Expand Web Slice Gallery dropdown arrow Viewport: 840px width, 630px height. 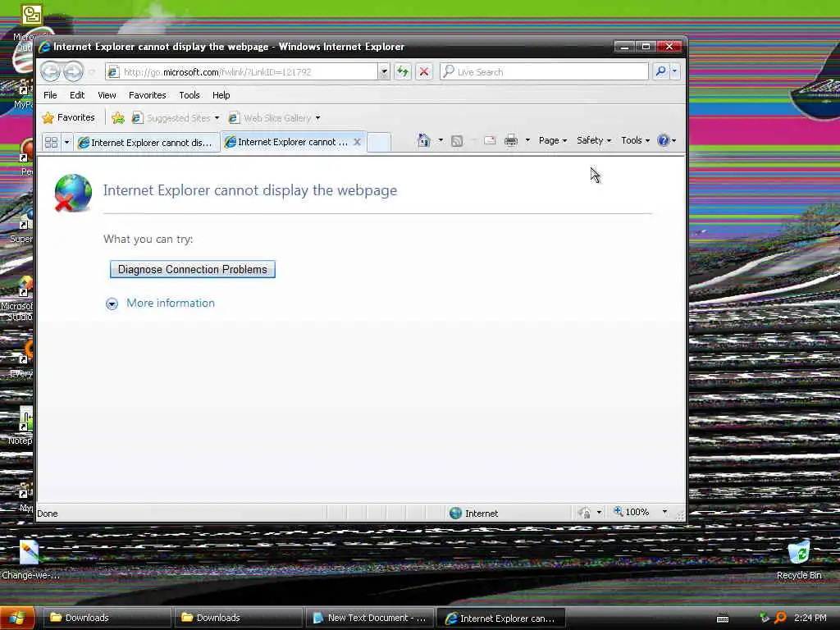point(317,118)
